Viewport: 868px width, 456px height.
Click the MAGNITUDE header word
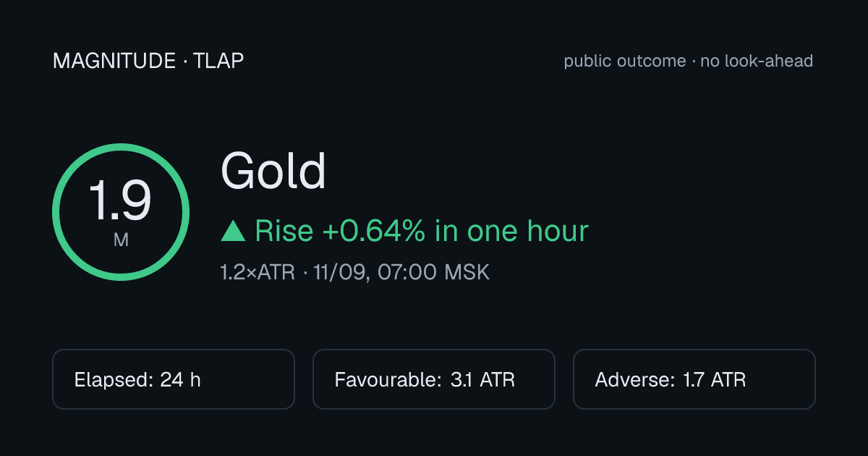(x=114, y=61)
